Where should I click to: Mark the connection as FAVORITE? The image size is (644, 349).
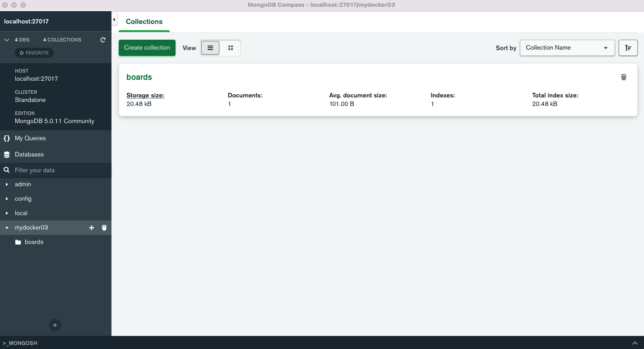point(34,53)
